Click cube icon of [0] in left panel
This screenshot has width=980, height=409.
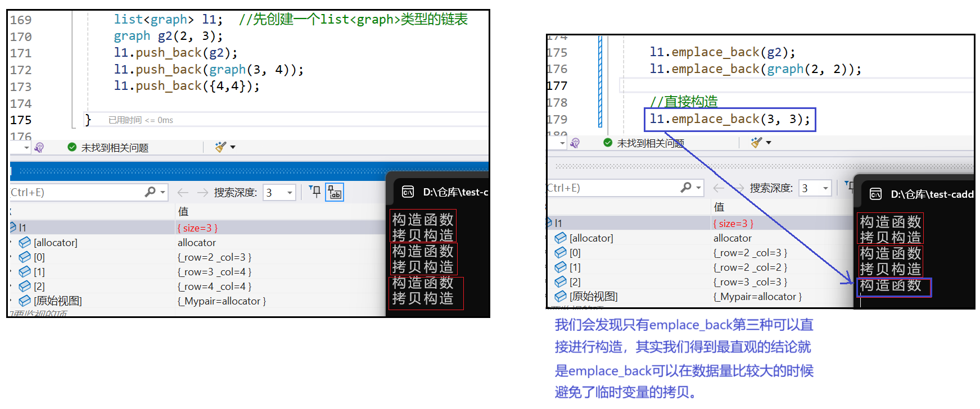25,257
